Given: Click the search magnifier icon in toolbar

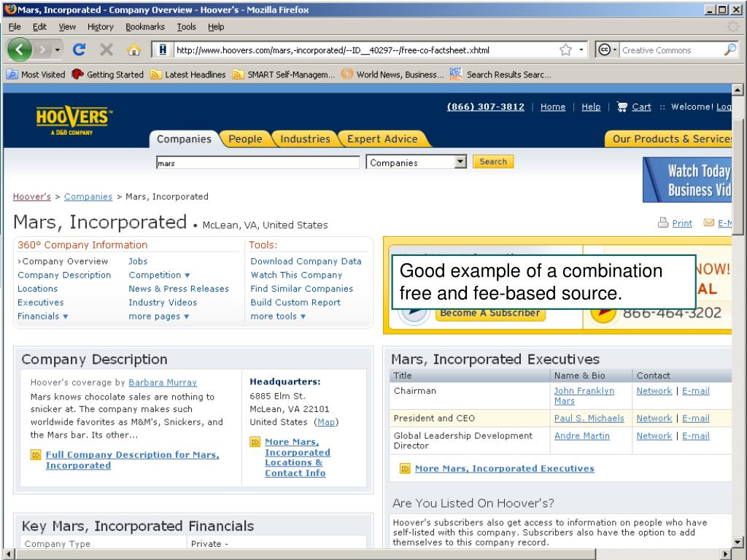Looking at the screenshot, I should coord(729,50).
